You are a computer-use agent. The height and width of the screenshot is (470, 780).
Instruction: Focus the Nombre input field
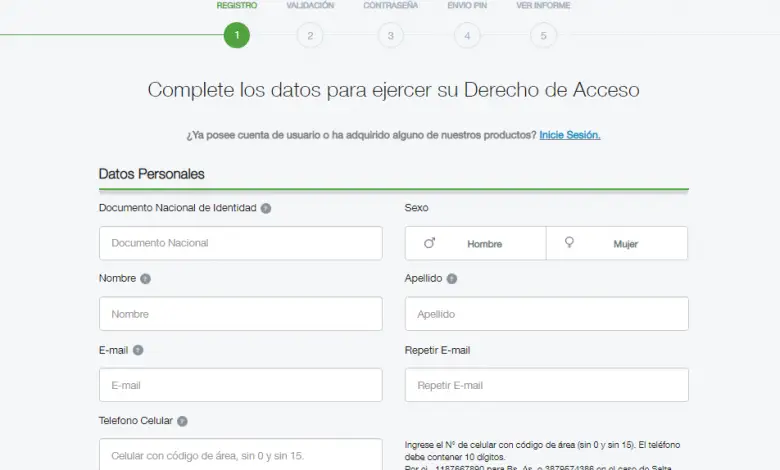[241, 314]
